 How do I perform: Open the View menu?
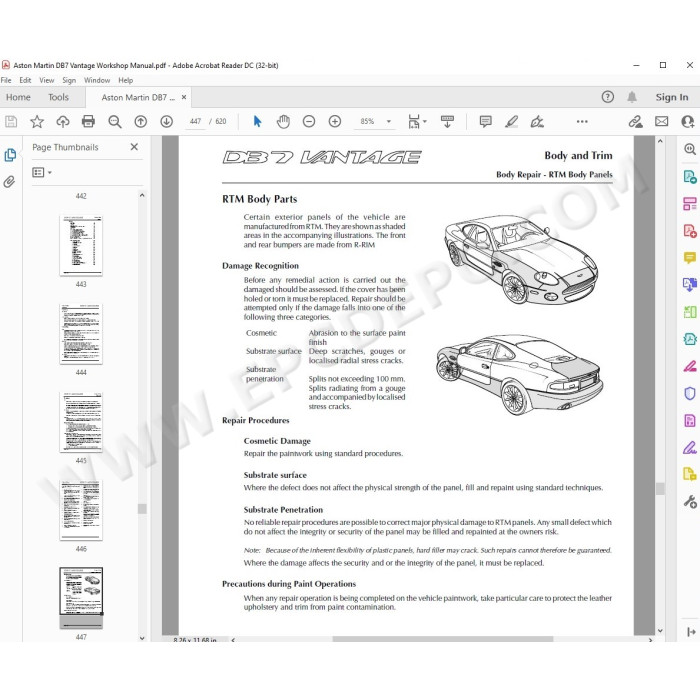click(46, 80)
